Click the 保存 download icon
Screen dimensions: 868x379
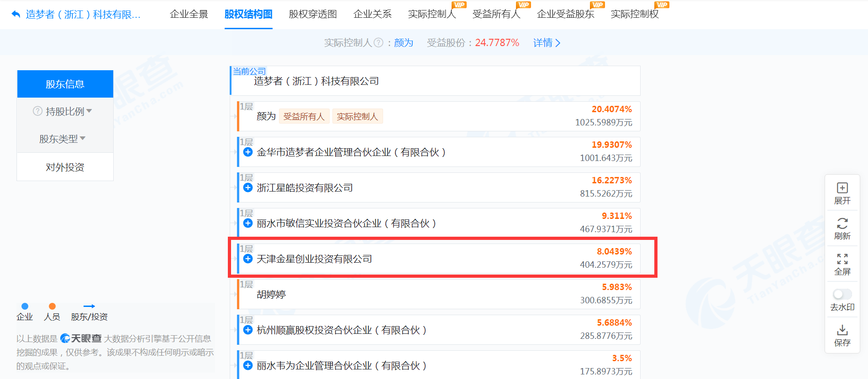842,330
